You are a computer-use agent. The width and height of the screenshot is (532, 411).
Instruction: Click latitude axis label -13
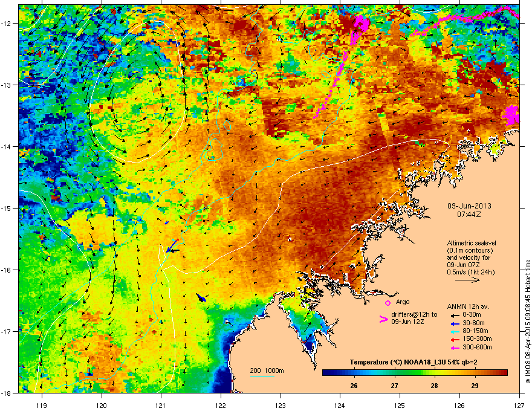coord(6,85)
